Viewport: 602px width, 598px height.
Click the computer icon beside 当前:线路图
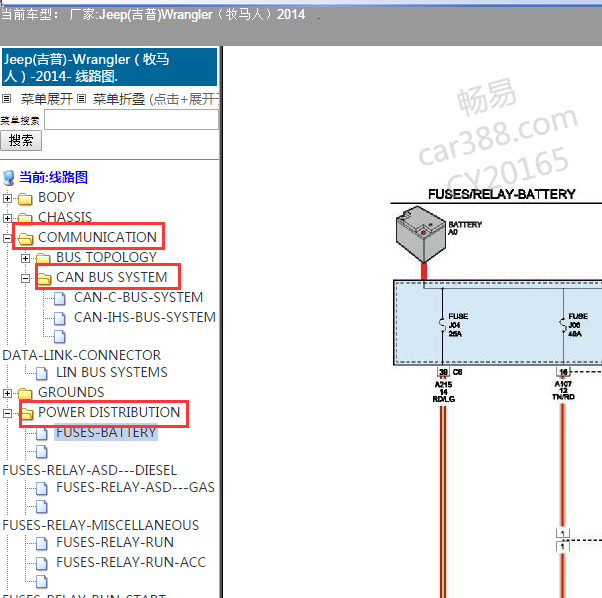pos(9,178)
